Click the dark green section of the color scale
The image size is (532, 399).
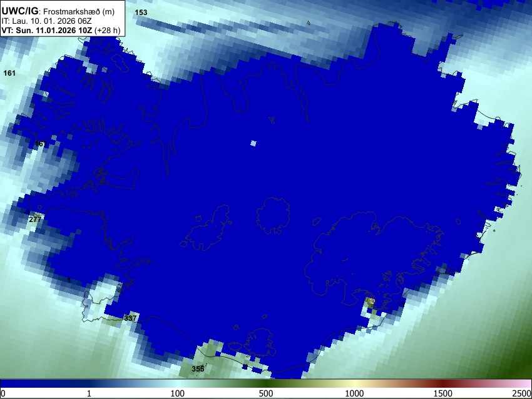click(268, 383)
